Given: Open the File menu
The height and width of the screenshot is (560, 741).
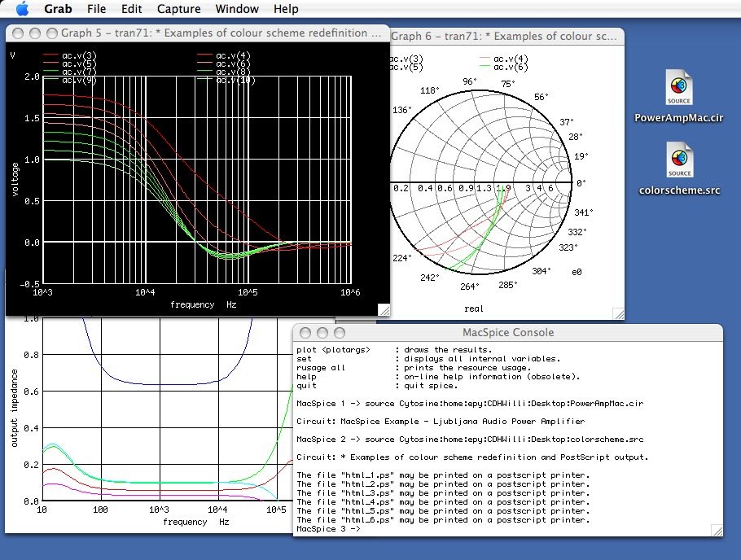Looking at the screenshot, I should pos(96,9).
